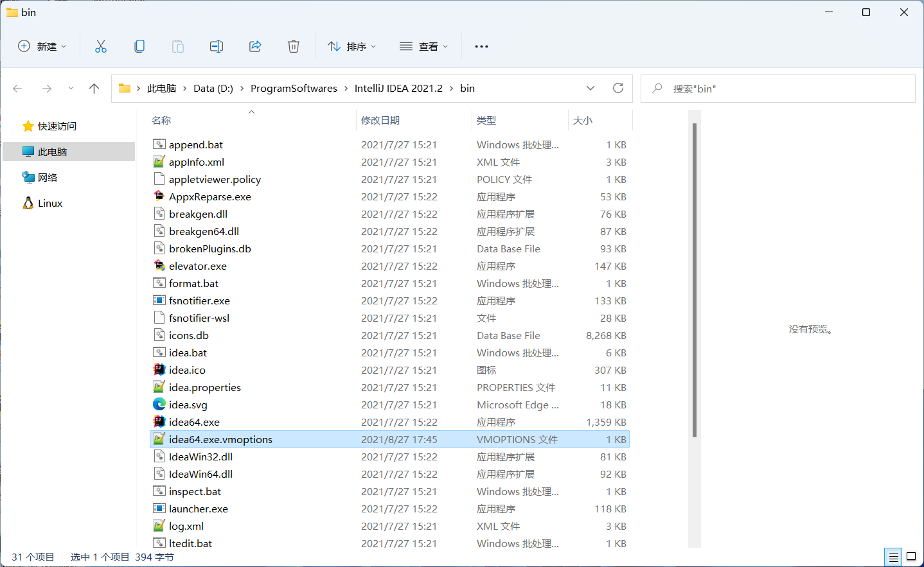Switch to large icons view in status bar
924x567 pixels.
click(x=911, y=557)
